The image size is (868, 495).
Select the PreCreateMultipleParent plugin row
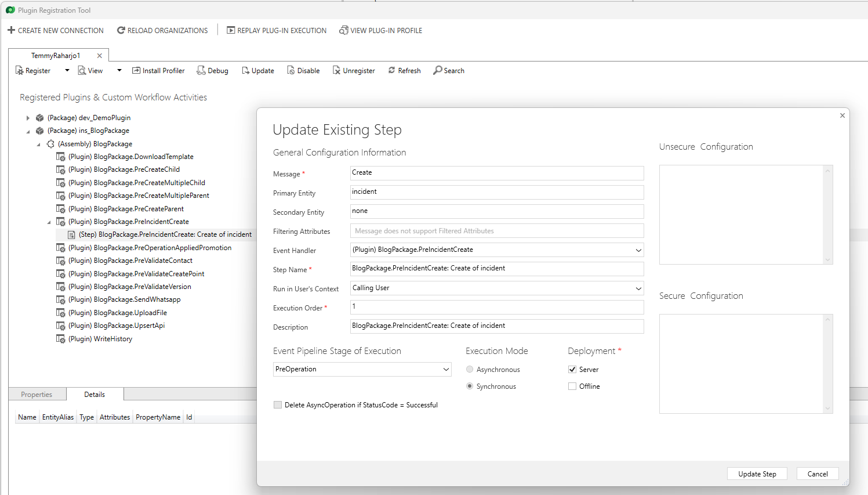tap(139, 196)
